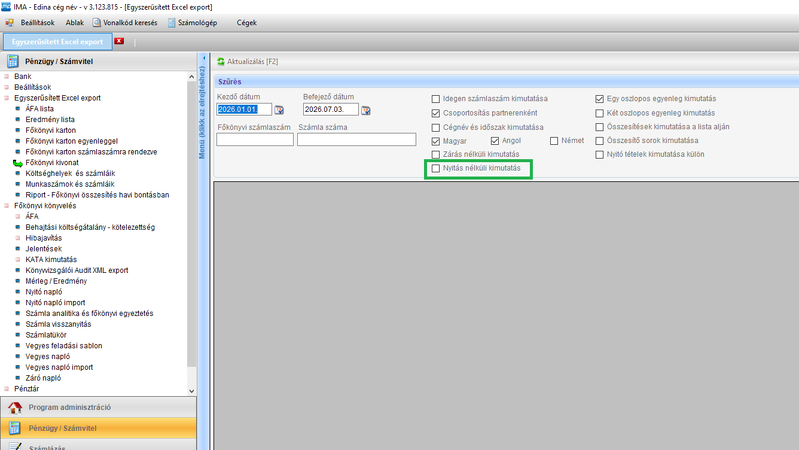Select Főkönyvi karton egyenleggel
The width and height of the screenshot is (799, 450).
pos(71,141)
